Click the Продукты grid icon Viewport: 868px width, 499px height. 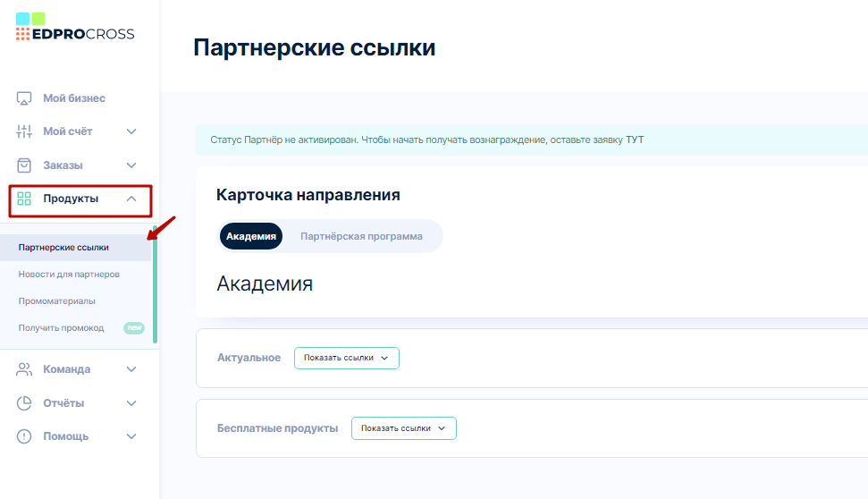click(x=24, y=199)
